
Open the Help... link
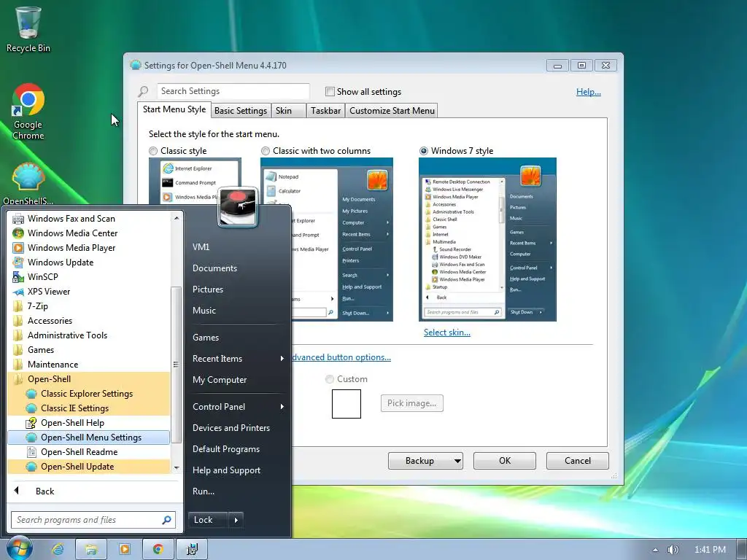click(589, 92)
